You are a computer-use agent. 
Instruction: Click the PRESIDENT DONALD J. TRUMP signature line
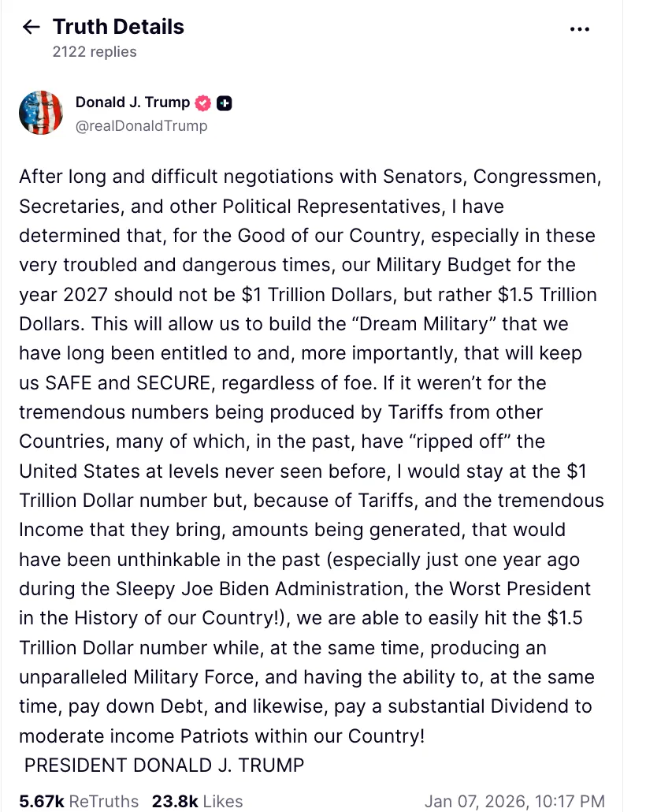tap(164, 765)
